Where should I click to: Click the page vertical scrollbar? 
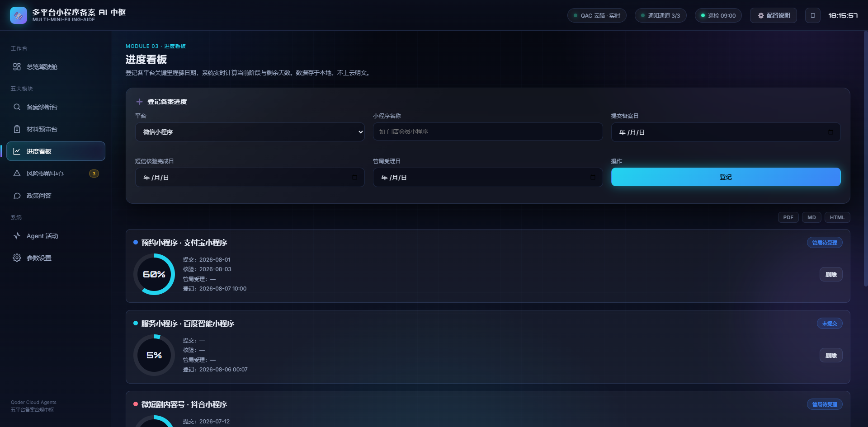(865, 158)
